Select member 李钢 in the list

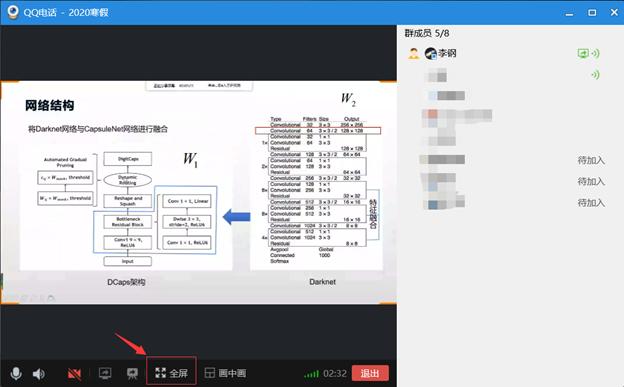447,53
